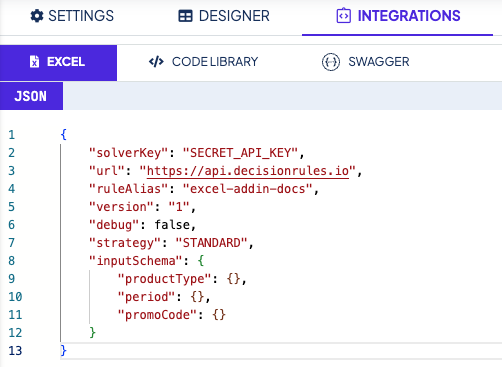Screen dimensions: 502x367
Task: Follow the api.decisionrules.io URL link
Action: tap(248, 171)
